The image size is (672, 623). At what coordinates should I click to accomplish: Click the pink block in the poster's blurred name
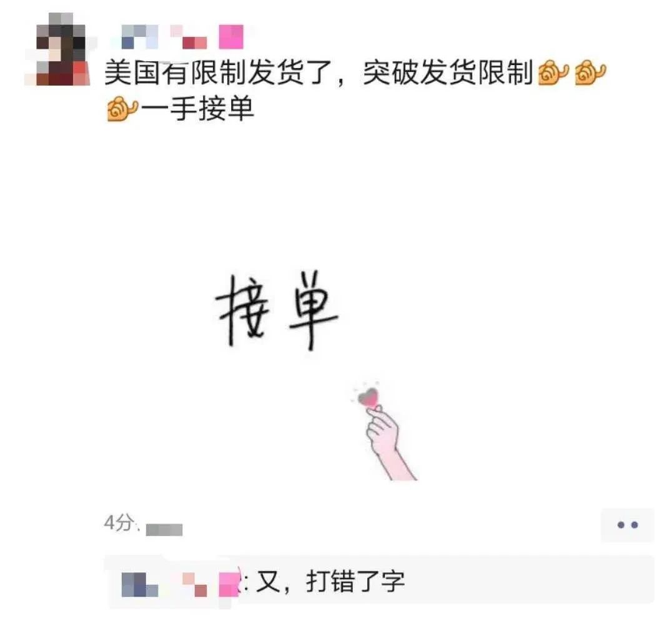pyautogui.click(x=231, y=37)
